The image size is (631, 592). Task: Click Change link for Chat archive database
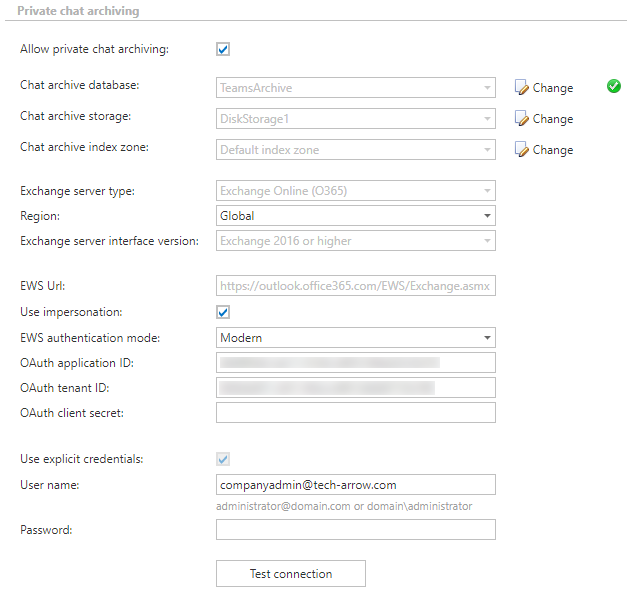click(552, 88)
